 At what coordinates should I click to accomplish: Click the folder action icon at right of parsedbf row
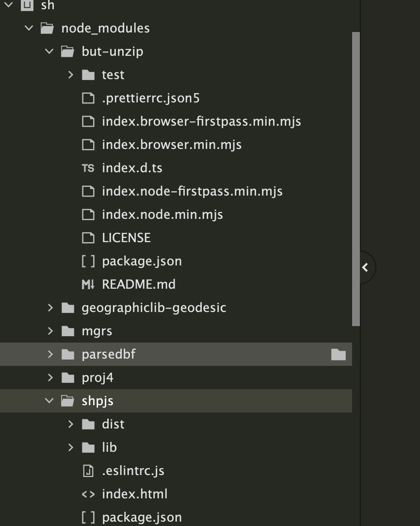pos(338,355)
